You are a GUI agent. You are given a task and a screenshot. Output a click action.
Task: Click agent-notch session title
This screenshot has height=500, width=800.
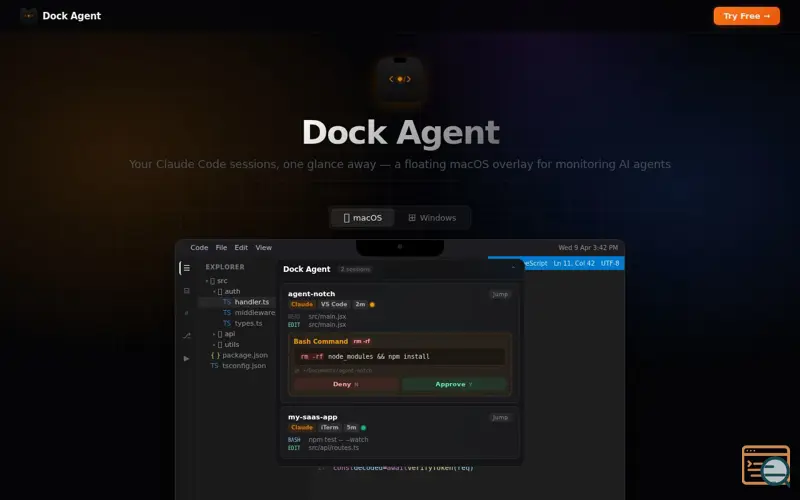(311, 294)
